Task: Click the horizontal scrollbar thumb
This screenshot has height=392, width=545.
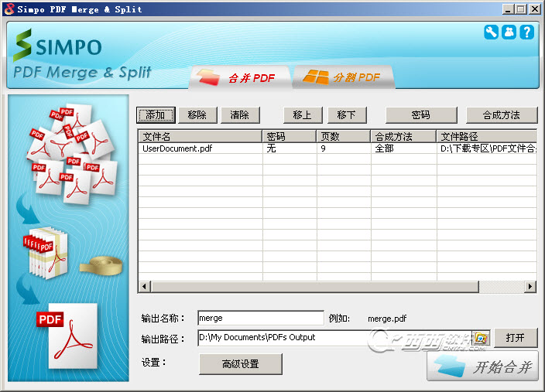Action: coord(314,287)
